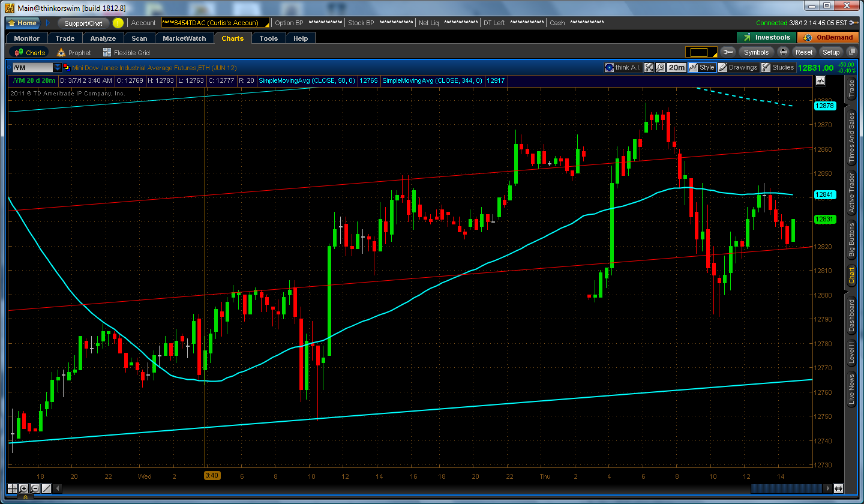Click the Symbols button

pos(756,52)
